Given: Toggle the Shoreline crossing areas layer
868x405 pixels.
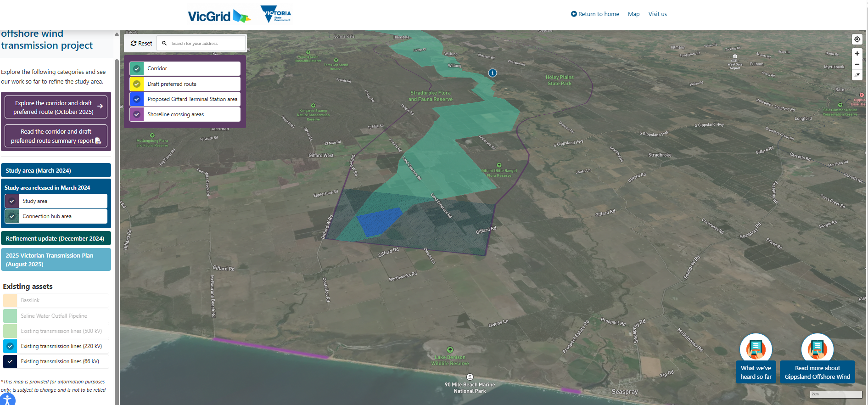Looking at the screenshot, I should point(137,114).
